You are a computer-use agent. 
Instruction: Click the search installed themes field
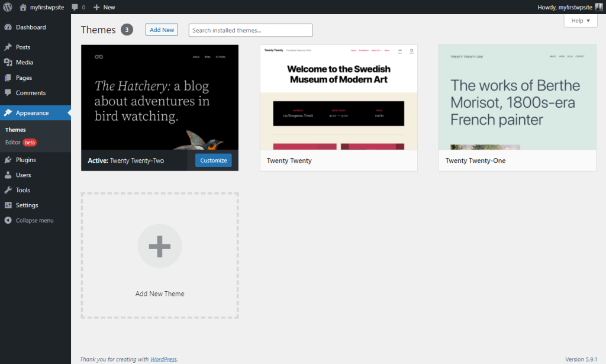(x=250, y=30)
